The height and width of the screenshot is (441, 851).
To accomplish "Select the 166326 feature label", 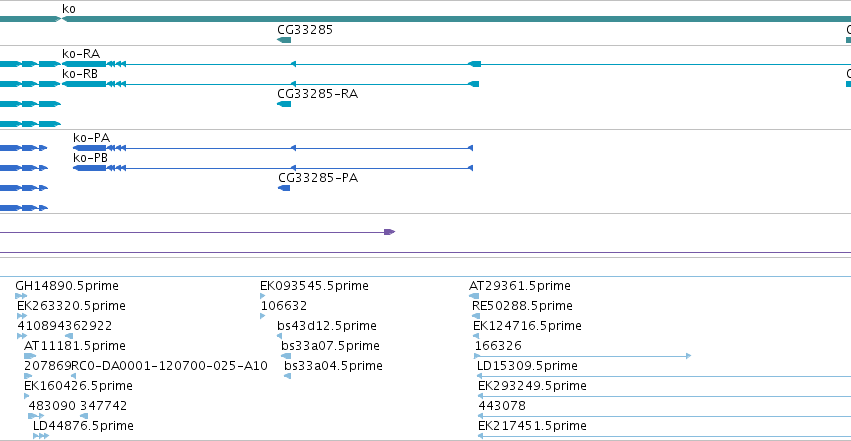I will (498, 346).
